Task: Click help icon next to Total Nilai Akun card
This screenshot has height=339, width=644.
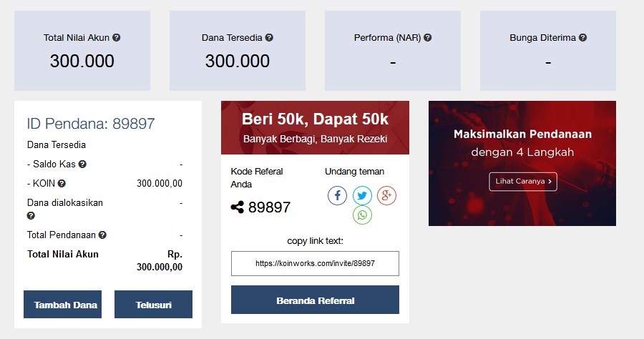Action: click(x=116, y=37)
